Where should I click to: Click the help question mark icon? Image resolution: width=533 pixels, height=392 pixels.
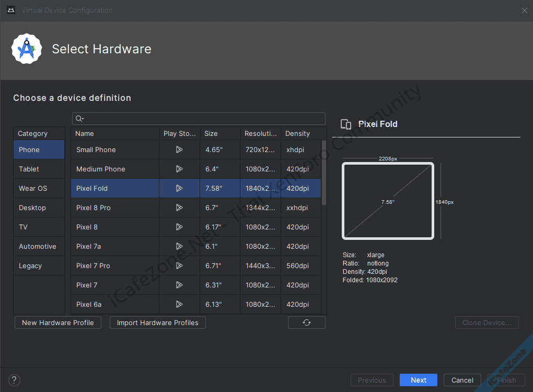tap(15, 380)
